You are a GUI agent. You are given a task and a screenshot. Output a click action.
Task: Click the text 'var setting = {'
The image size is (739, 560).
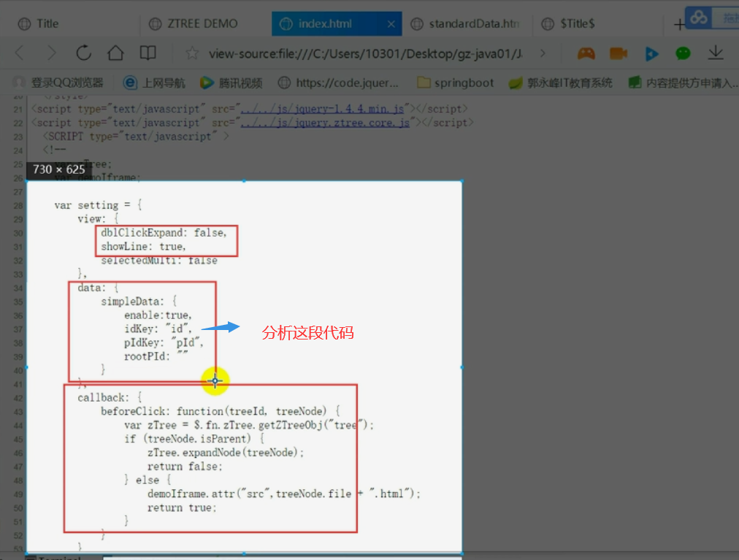(x=98, y=205)
